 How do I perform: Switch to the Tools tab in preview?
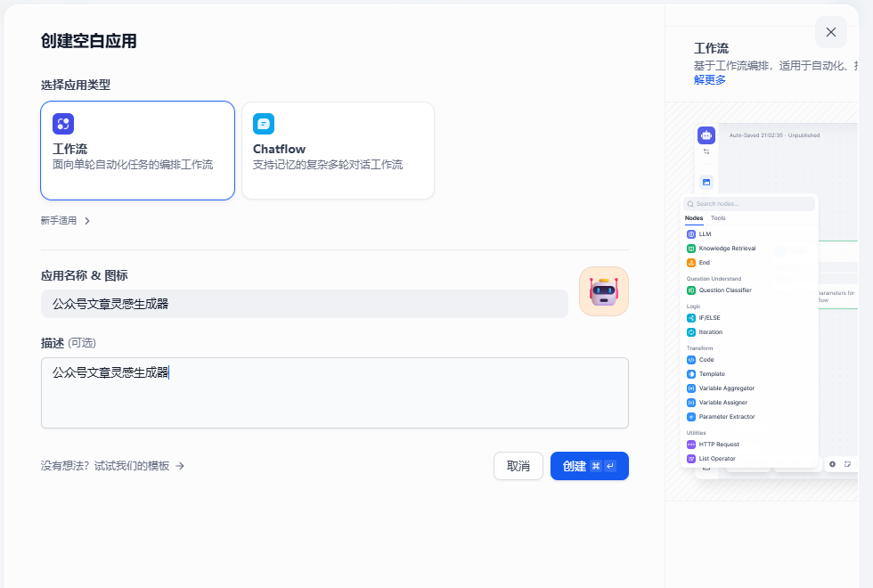pyautogui.click(x=718, y=218)
